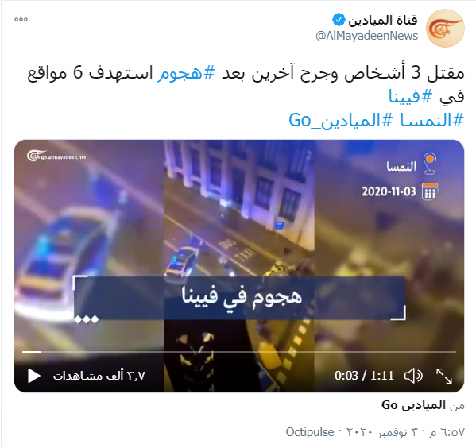Screen dimensions: 476x448
Task: Click the blue verified badge
Action: click(x=339, y=20)
